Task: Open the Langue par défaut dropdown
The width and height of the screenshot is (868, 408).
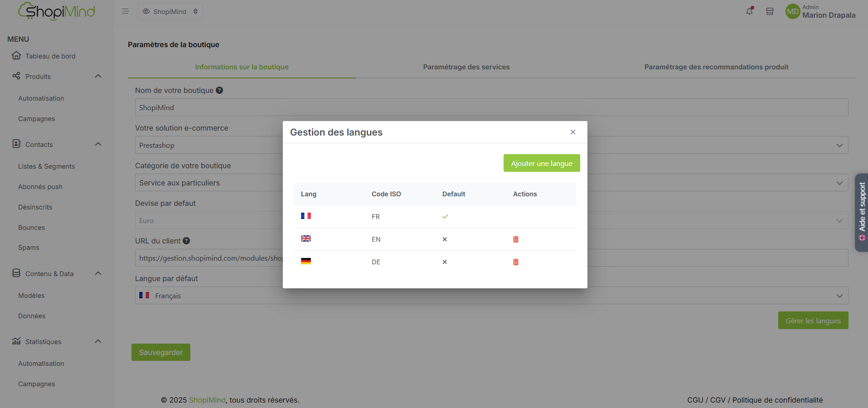Action: (x=491, y=296)
